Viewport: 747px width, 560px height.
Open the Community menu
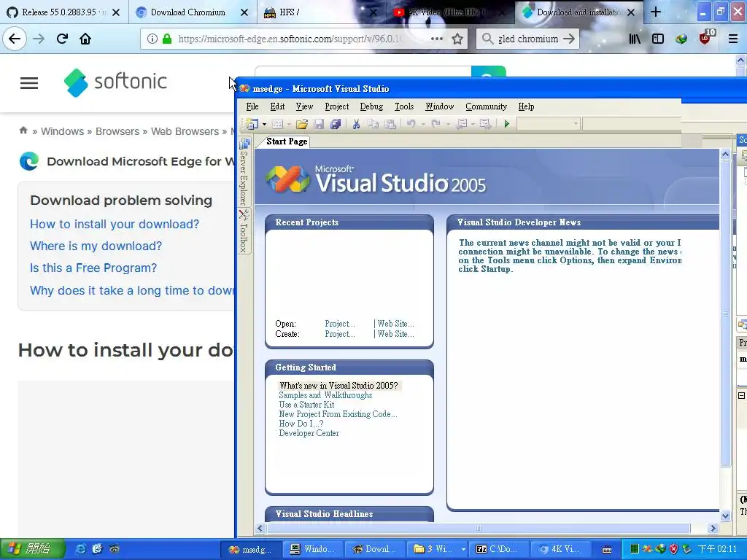486,106
